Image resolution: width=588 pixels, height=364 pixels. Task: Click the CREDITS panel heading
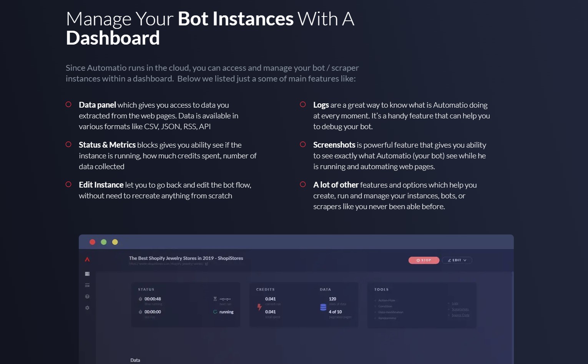click(265, 289)
